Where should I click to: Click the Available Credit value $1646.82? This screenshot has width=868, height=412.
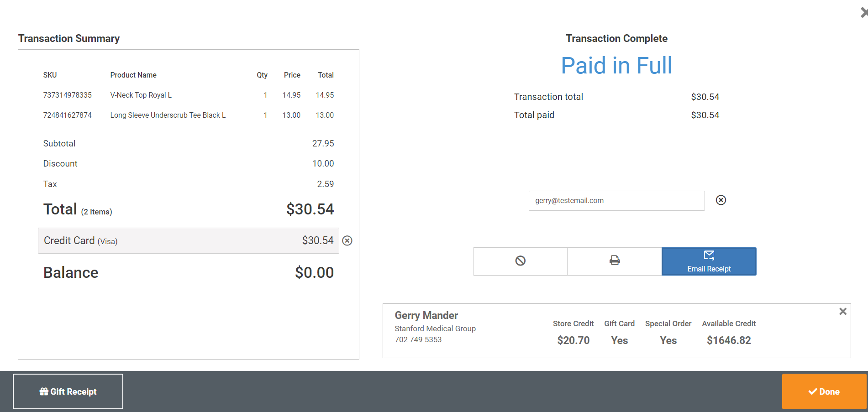point(729,340)
